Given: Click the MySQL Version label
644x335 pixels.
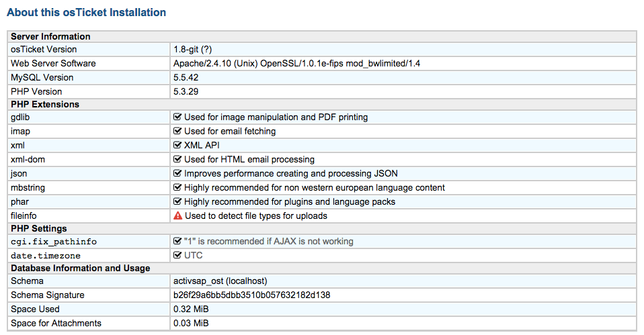Looking at the screenshot, I should click(x=42, y=77).
